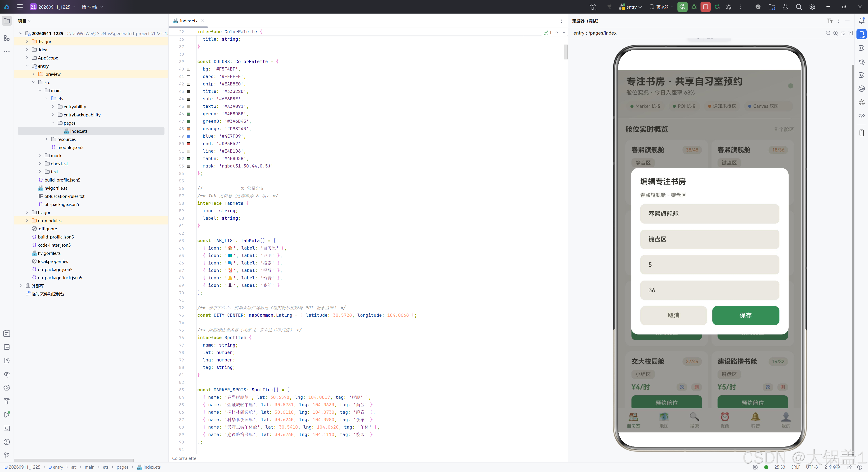This screenshot has height=472, width=868.
Task: Open the search everywhere magnifier icon
Action: (x=799, y=7)
